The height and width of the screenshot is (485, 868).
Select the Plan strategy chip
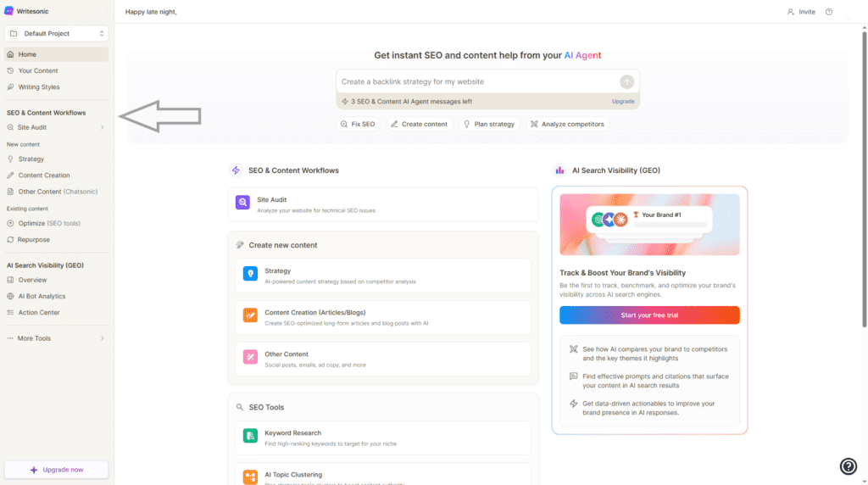coord(489,124)
